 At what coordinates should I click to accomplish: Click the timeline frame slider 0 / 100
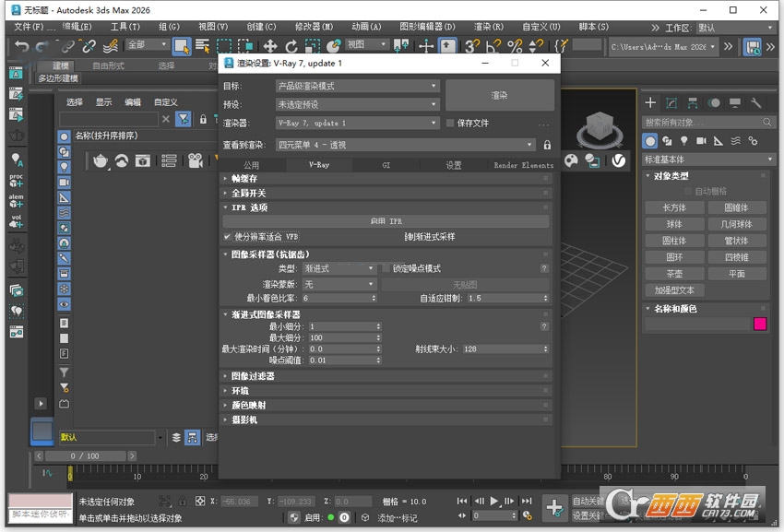coord(85,456)
